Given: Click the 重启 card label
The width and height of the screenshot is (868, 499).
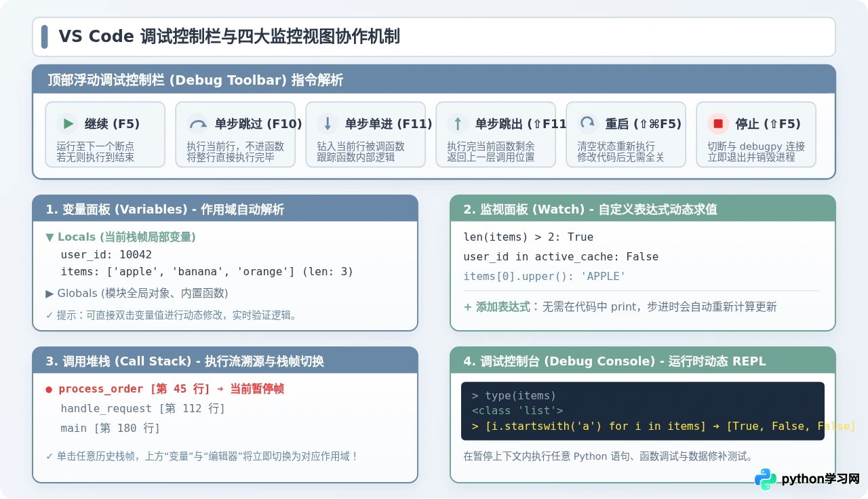Looking at the screenshot, I should coord(644,124).
